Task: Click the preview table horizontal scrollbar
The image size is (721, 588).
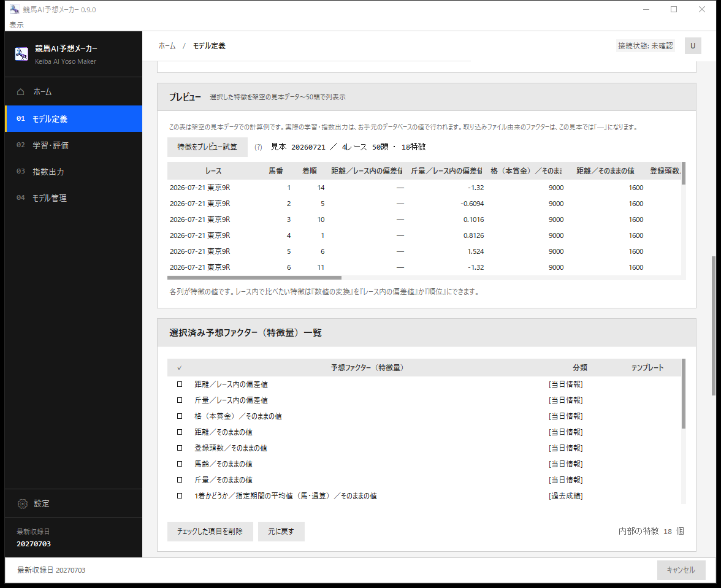Action: 254,278
